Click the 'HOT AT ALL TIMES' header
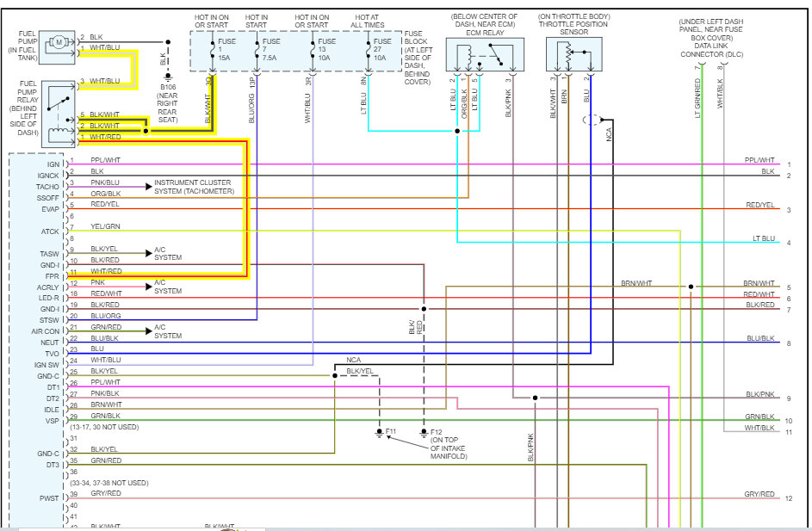 tap(367, 22)
